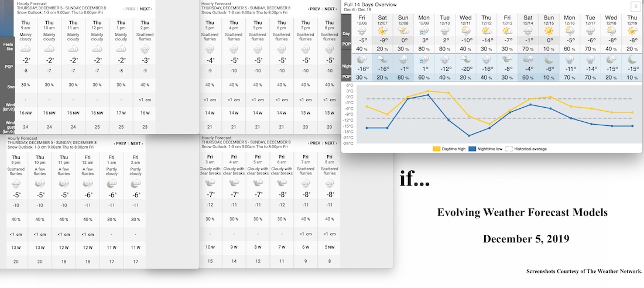Viewport: 644px width, 288px height.
Task: Click the 'Hourly Forecast' title of the Thu 3 pm–8 pm panel
Action: [x=215, y=4]
